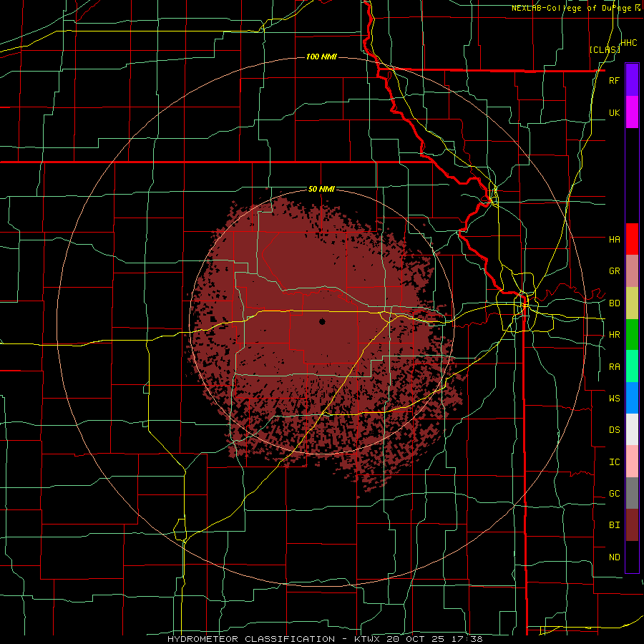This screenshot has height=644, width=644.
Task: Click the black radar site dot
Action: [322, 321]
